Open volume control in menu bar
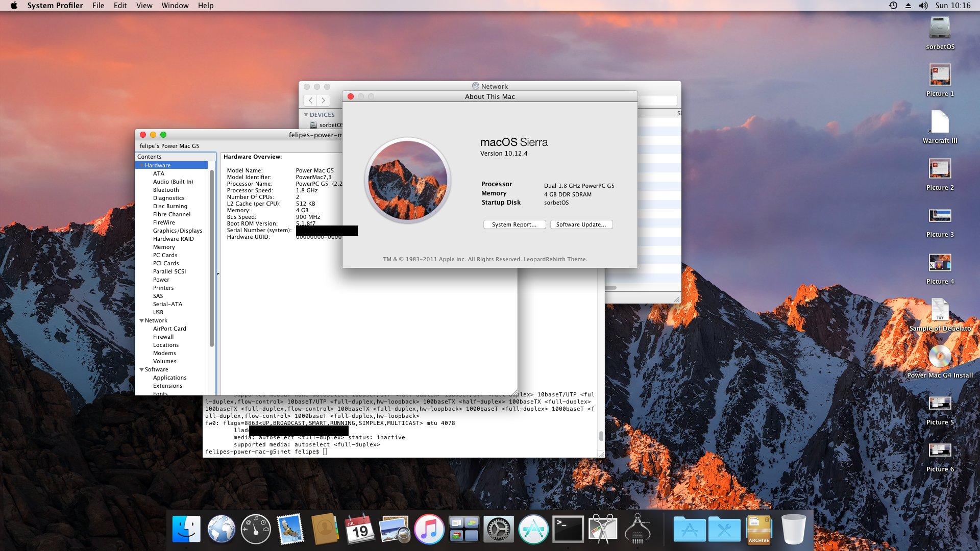 click(923, 6)
